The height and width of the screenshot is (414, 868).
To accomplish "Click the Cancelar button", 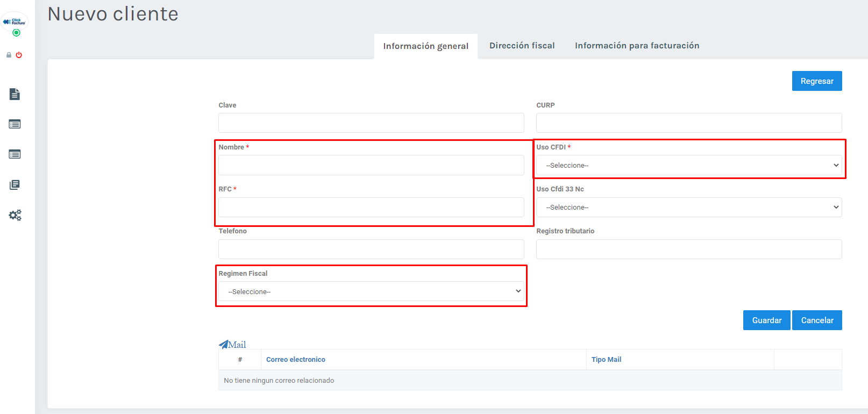I will (817, 320).
